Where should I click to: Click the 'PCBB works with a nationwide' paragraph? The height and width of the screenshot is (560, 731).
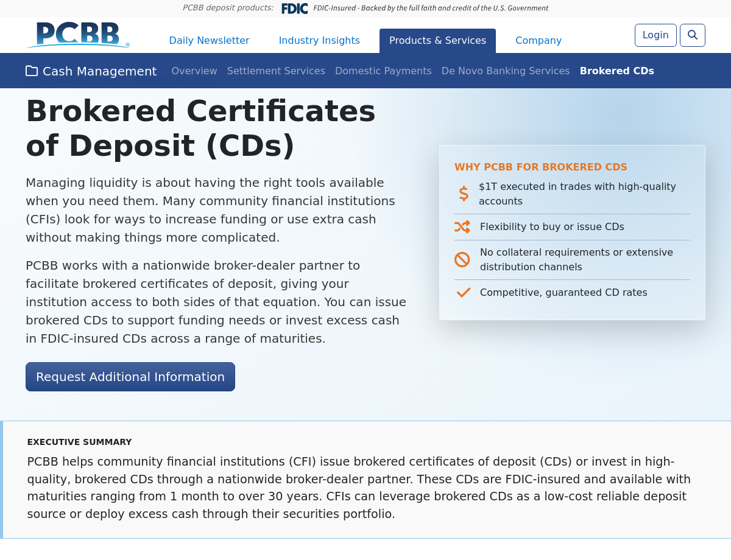coord(216,303)
